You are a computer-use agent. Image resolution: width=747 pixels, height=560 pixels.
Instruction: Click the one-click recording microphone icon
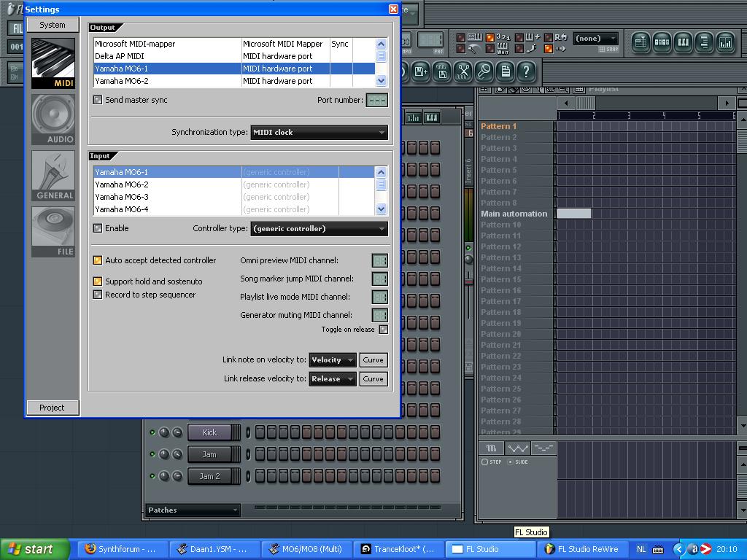tap(484, 72)
